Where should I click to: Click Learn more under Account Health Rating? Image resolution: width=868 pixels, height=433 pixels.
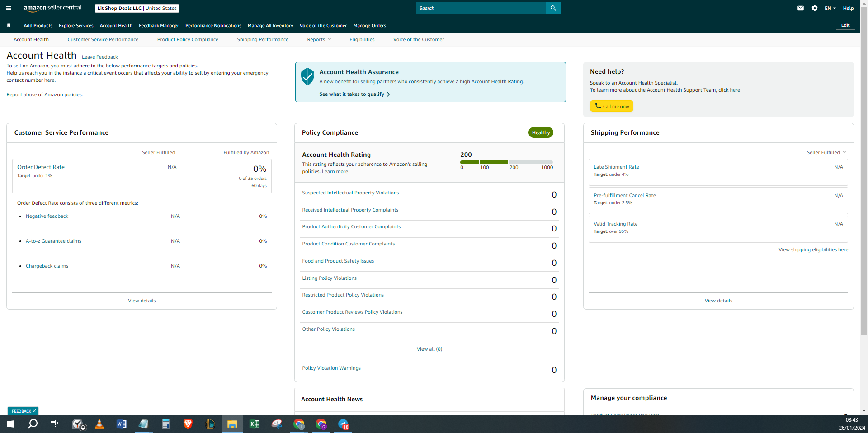pos(335,171)
